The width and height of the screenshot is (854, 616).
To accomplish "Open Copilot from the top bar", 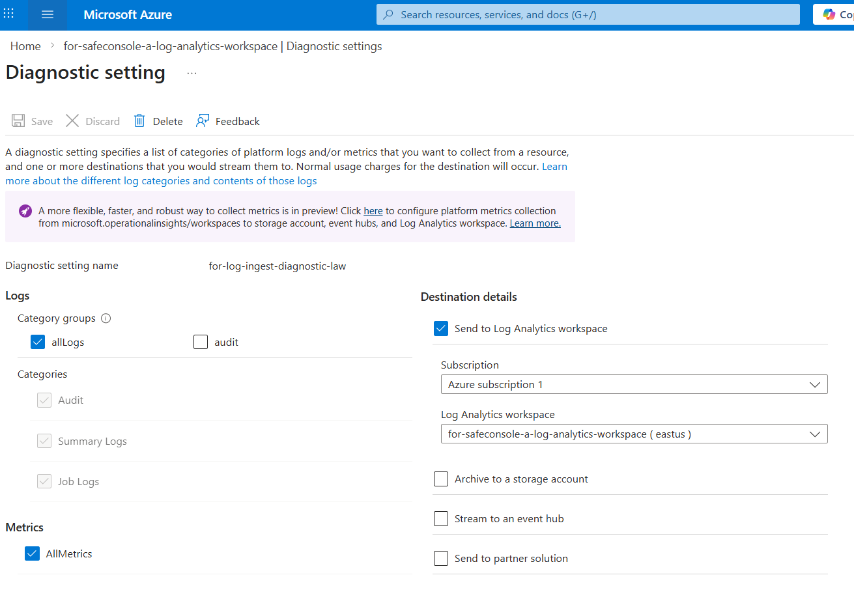I will tap(834, 14).
